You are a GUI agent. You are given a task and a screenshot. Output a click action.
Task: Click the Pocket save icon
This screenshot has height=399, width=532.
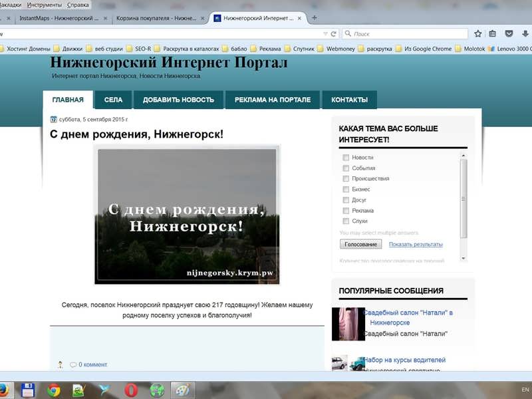click(509, 34)
